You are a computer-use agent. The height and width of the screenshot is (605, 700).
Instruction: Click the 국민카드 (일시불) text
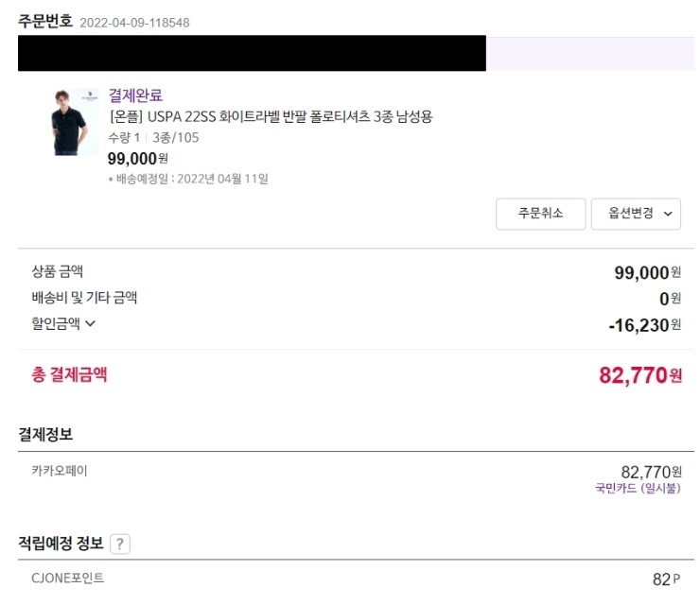(x=637, y=489)
